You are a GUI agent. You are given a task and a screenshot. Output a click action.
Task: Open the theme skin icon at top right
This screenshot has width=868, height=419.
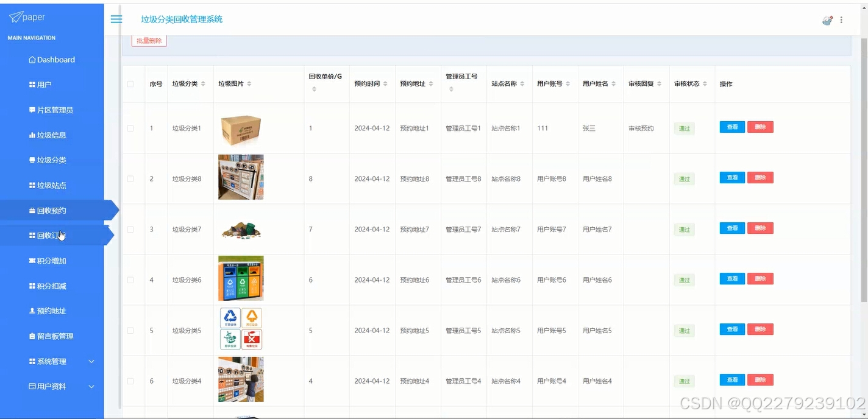click(x=827, y=20)
